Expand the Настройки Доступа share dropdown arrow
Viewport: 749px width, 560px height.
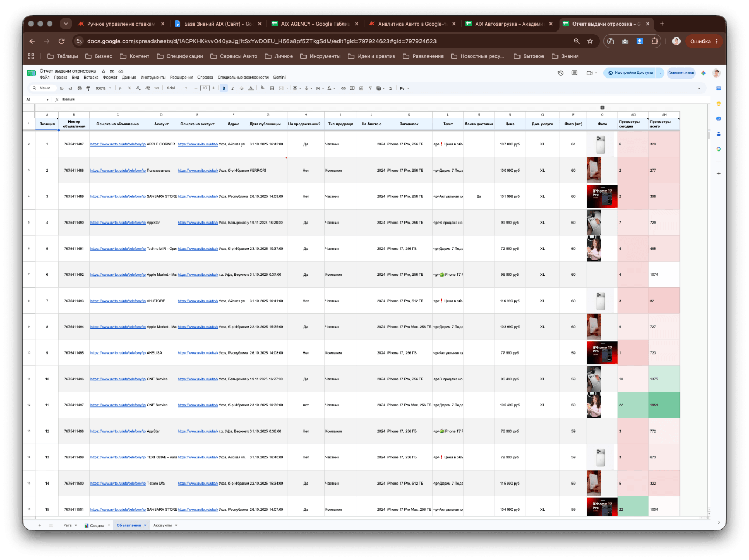pos(660,73)
